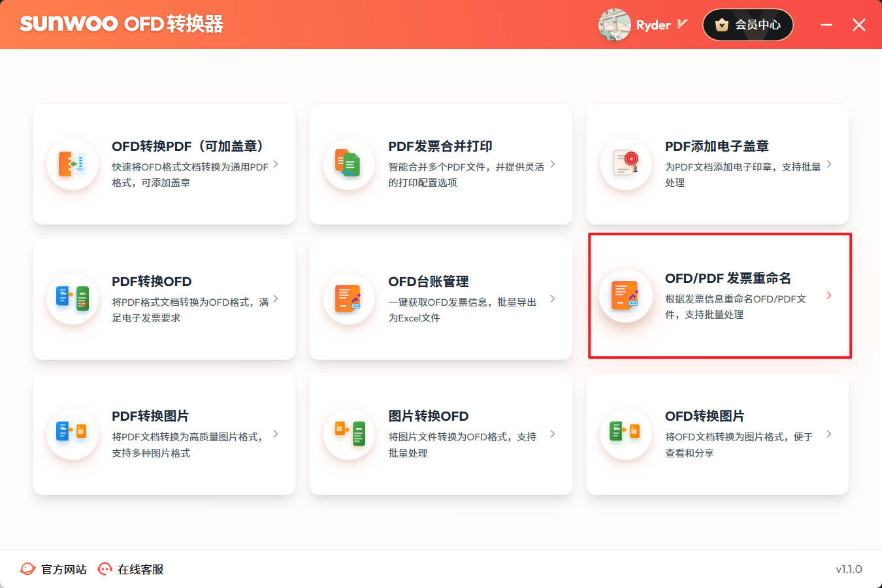The height and width of the screenshot is (588, 882).
Task: Open the PDF转换图片 card chevron
Action: point(276,434)
